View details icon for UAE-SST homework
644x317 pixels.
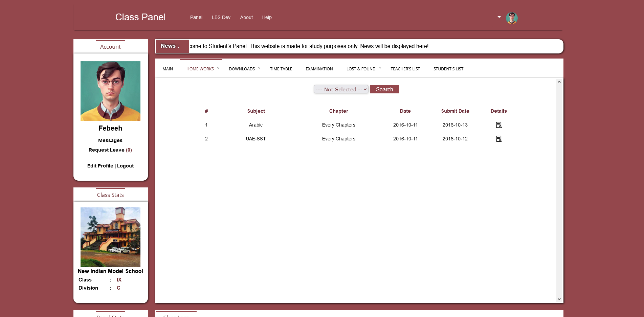499,139
